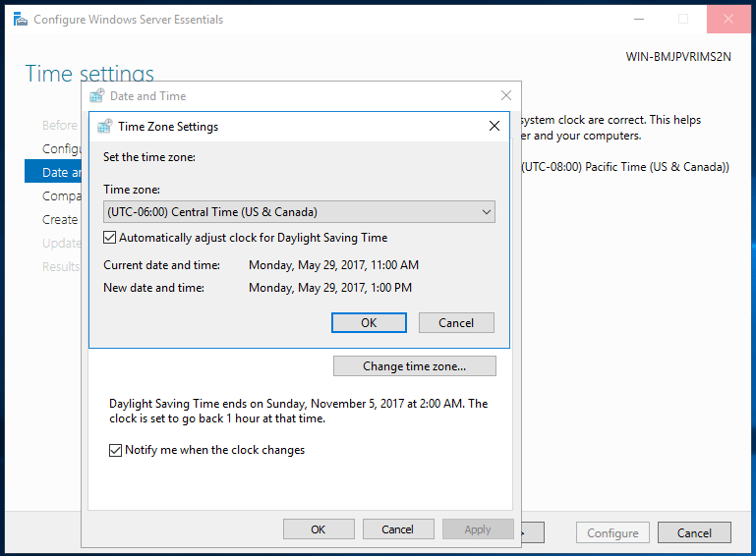Minimize the Configure Windows Server Essentials window
Image resolution: width=756 pixels, height=556 pixels.
coord(639,20)
